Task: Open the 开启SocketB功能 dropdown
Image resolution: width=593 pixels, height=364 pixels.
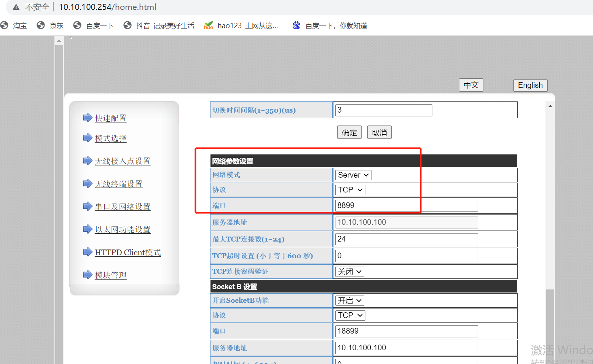Action: 349,300
